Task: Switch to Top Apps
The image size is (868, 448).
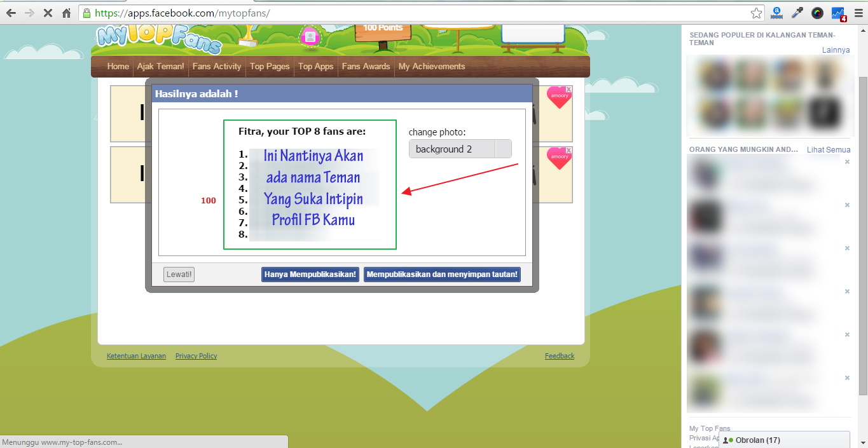Action: [x=316, y=66]
